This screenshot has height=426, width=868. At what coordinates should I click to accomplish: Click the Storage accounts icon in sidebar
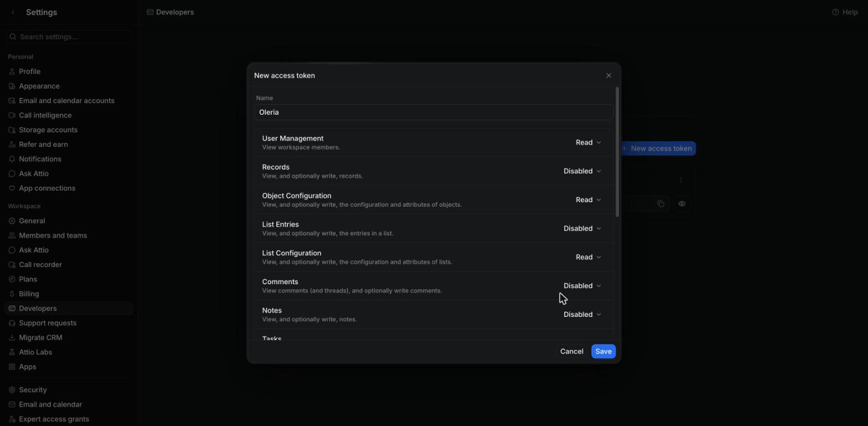12,130
